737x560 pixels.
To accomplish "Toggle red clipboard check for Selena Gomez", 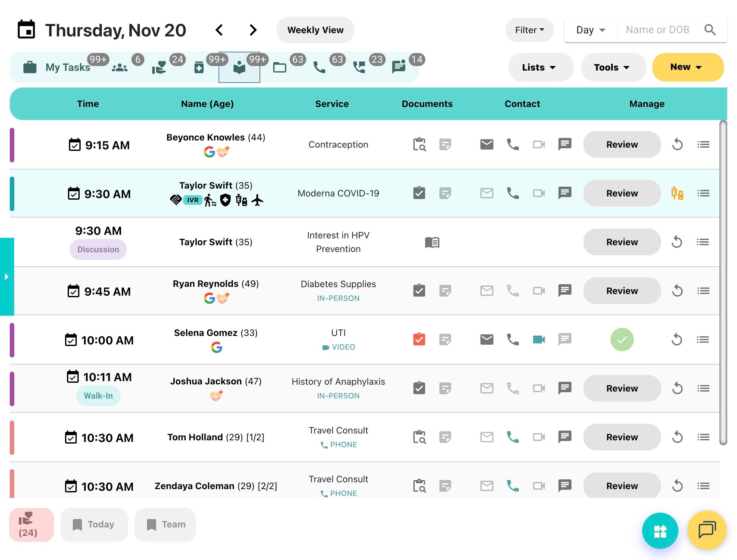I will [x=419, y=340].
